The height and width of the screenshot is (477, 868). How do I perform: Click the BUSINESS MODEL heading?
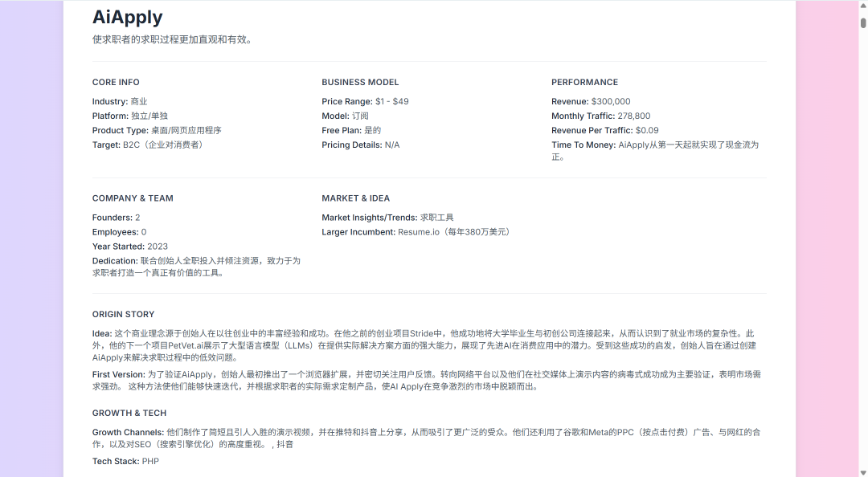coord(360,82)
